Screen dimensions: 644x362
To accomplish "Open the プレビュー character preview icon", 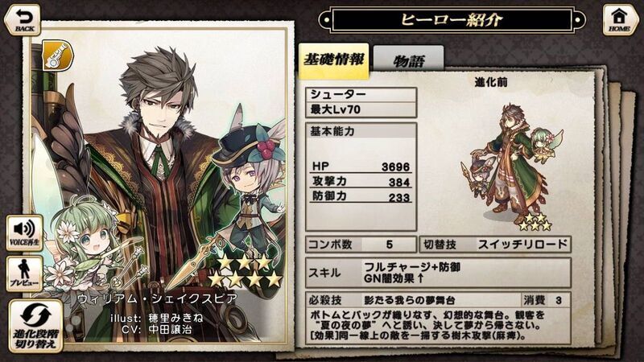I will click(24, 274).
